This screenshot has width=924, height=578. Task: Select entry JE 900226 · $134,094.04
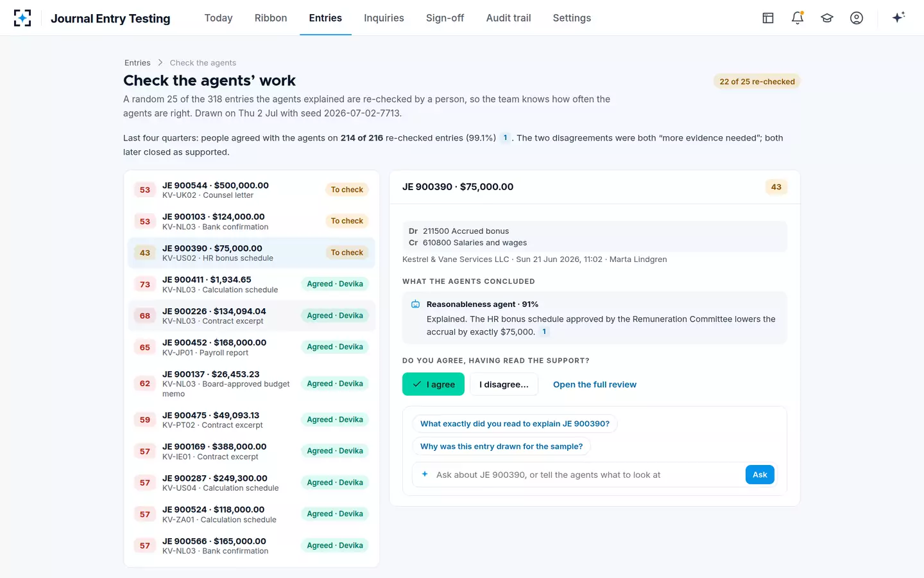click(x=251, y=316)
